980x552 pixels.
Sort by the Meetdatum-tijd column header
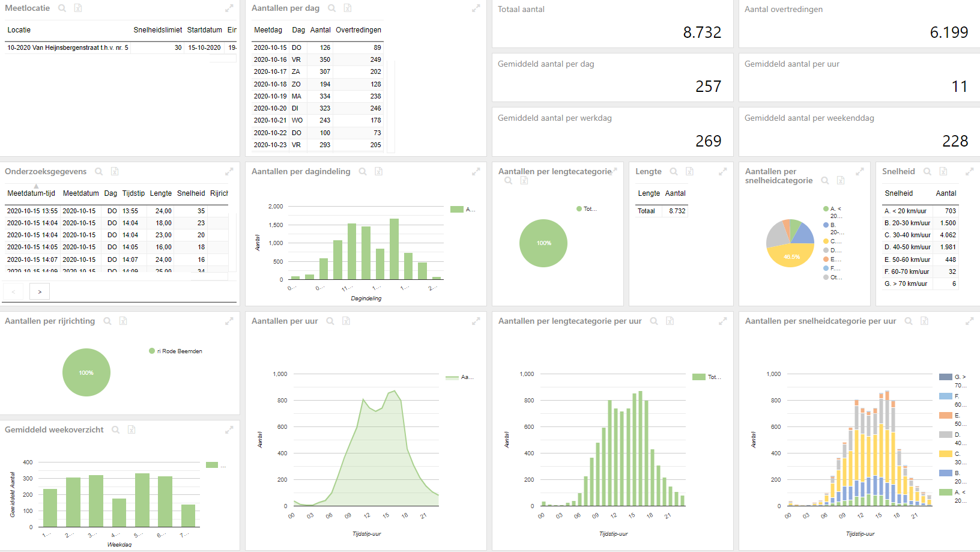31,193
